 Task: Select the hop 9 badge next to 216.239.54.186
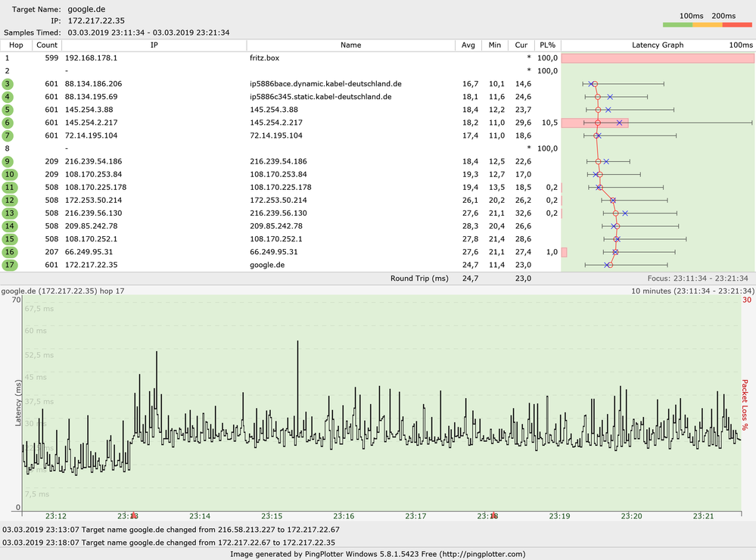8,161
